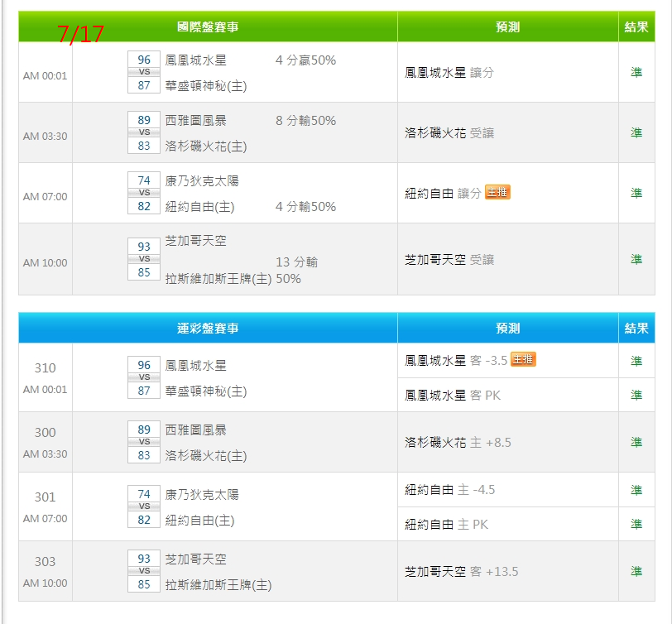The height and width of the screenshot is (624, 672).
Task: Click the 準 result for 芝加哥天空 受讓
Action: [636, 259]
